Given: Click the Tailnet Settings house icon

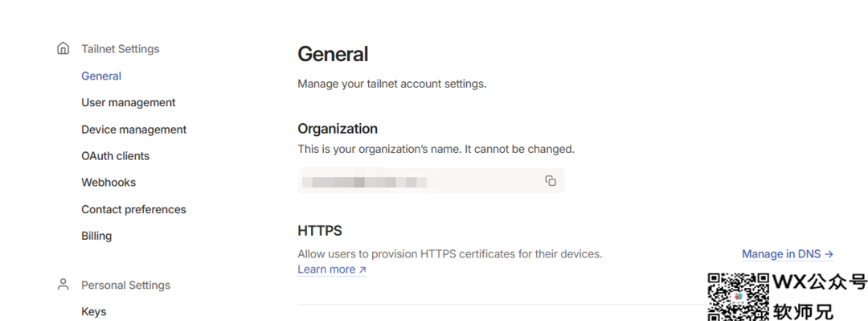Looking at the screenshot, I should point(63,48).
